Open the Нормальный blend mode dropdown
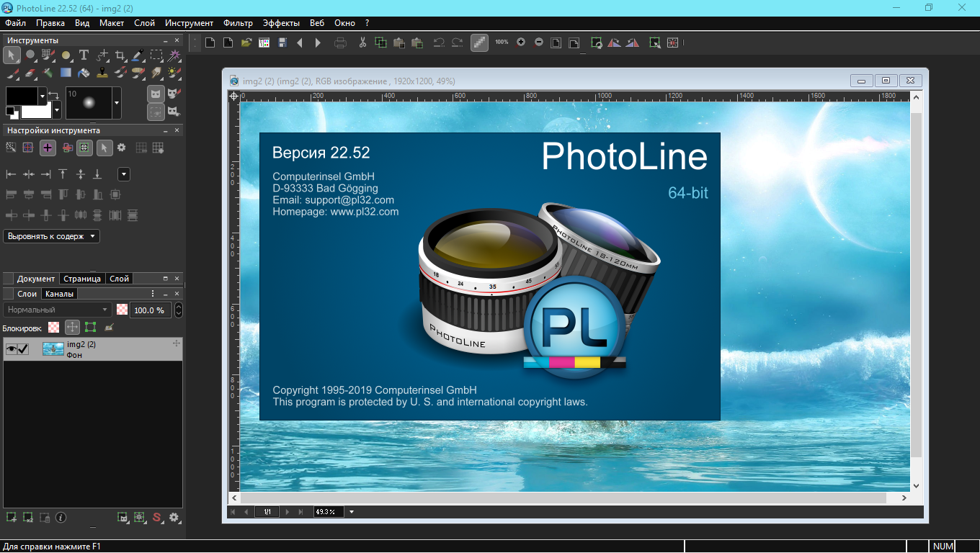980x553 pixels. coord(57,310)
